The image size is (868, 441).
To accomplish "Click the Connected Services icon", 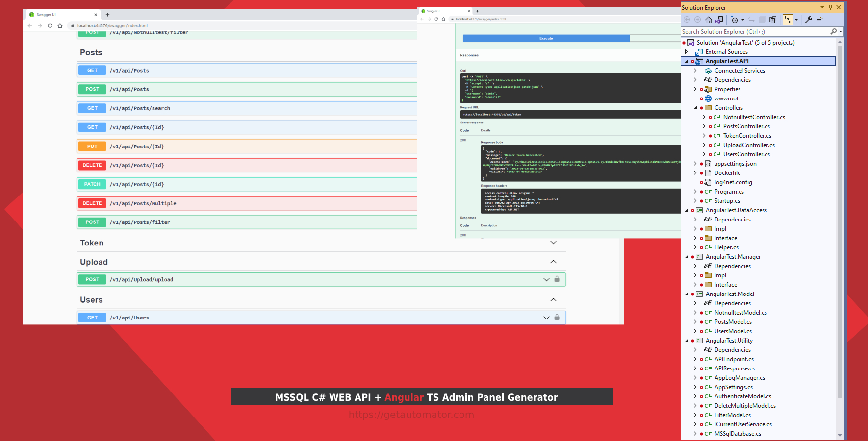I will pyautogui.click(x=708, y=71).
